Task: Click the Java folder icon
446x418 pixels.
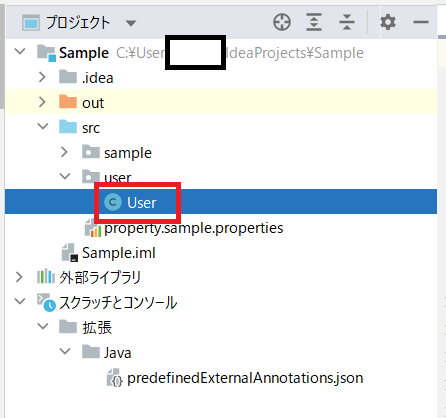Action: click(x=91, y=351)
